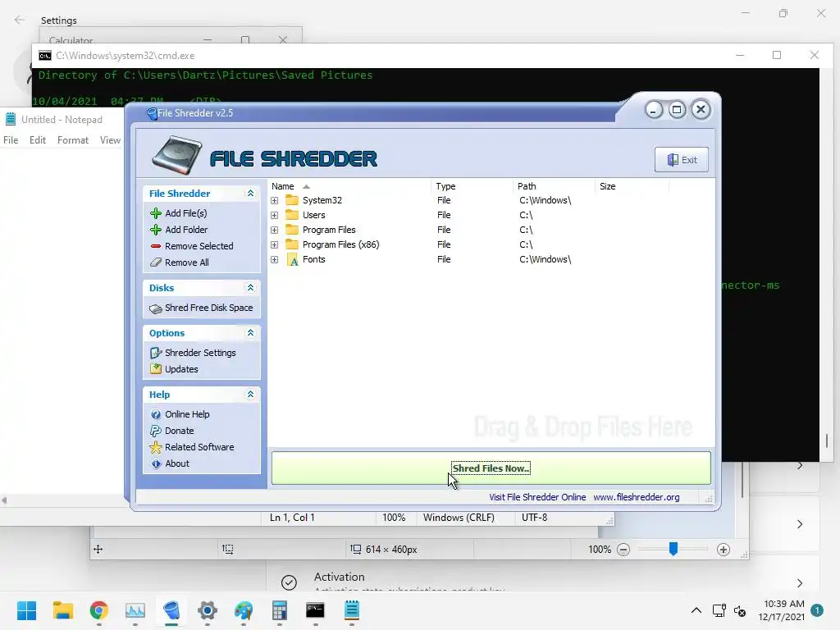Open the taskbar clock and date

(781, 610)
